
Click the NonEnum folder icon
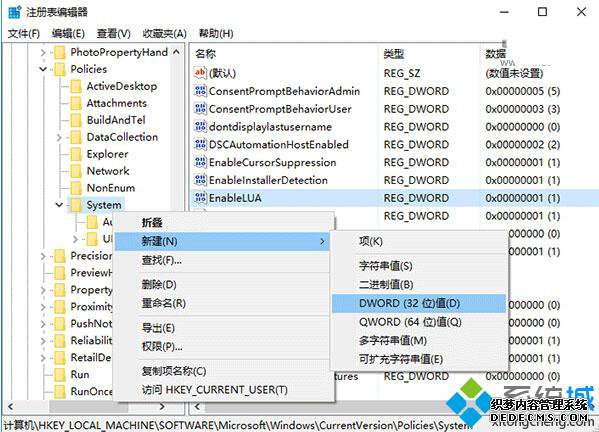point(76,188)
